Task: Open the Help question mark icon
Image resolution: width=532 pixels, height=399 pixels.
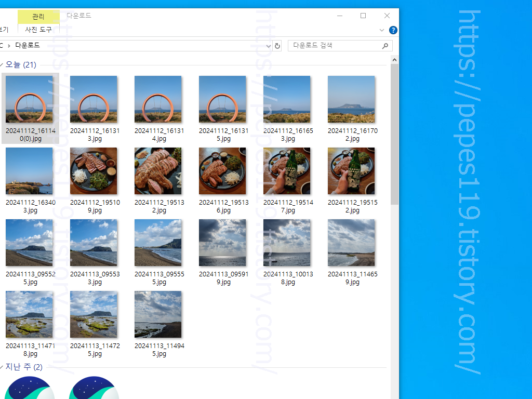Action: tap(393, 30)
